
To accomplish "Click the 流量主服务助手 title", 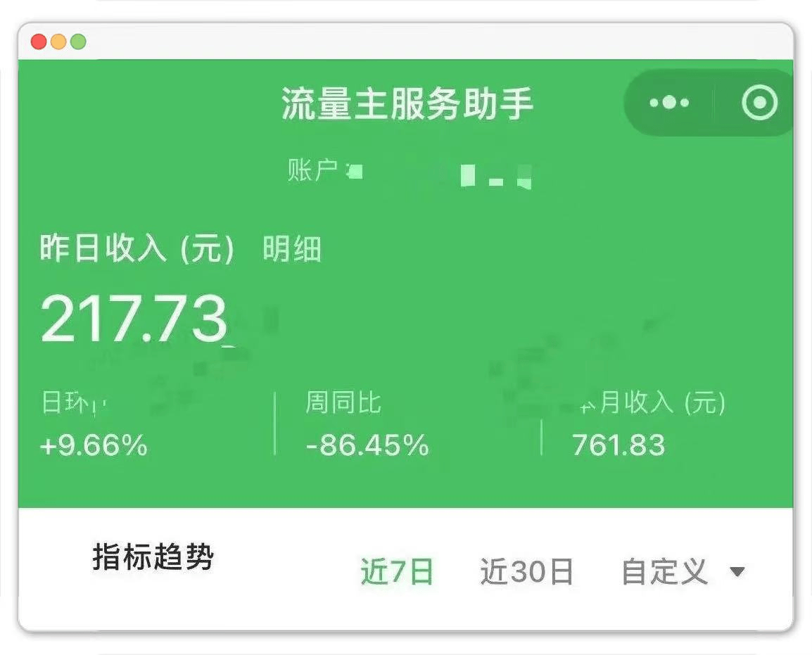I will (x=407, y=104).
